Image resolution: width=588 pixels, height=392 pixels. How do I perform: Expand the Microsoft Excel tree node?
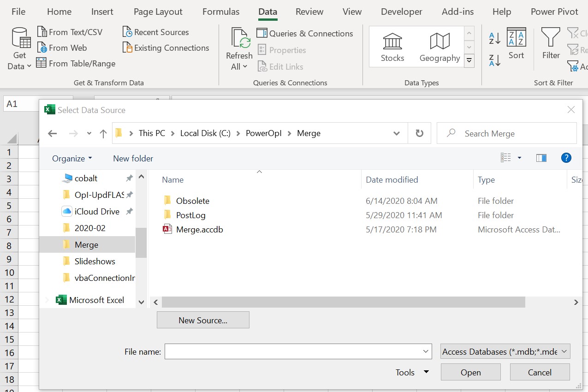click(47, 300)
